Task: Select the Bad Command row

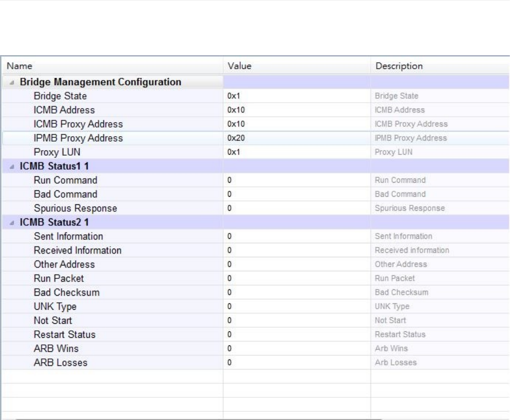Action: click(256, 195)
